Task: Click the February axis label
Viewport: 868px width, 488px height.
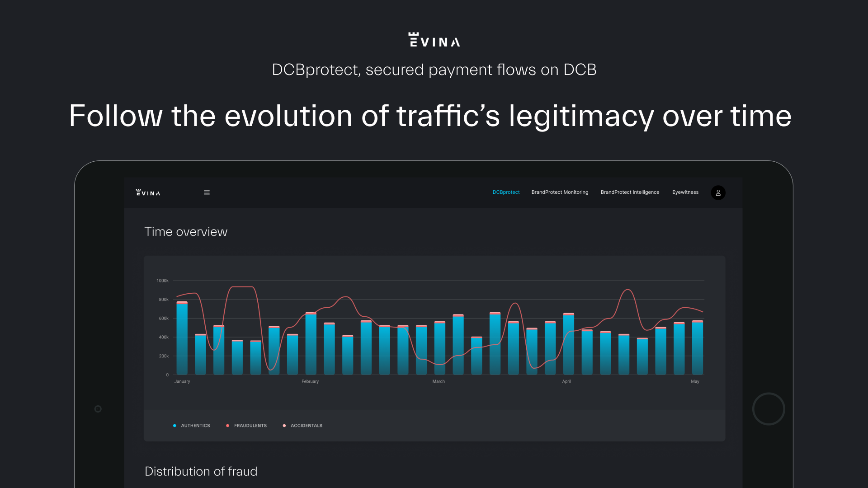Action: pos(310,382)
